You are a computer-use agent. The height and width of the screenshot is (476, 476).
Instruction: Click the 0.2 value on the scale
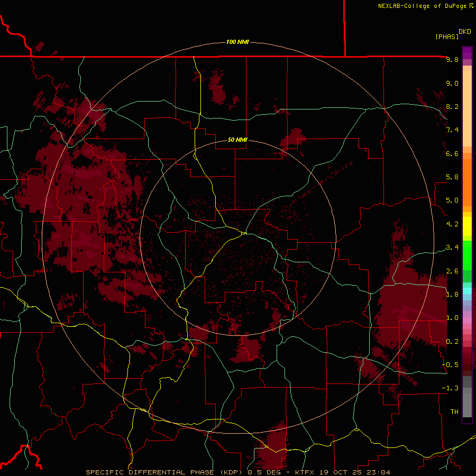click(x=452, y=342)
